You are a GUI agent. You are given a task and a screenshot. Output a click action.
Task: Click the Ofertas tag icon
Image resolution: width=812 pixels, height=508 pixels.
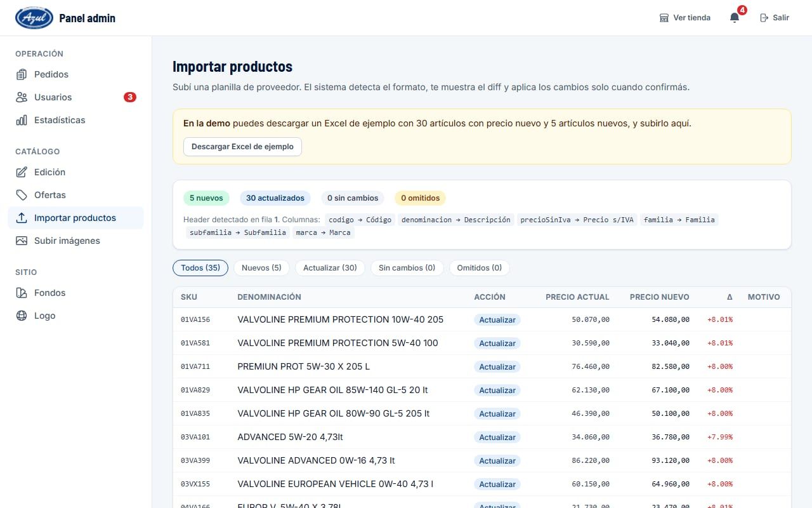pyautogui.click(x=22, y=195)
